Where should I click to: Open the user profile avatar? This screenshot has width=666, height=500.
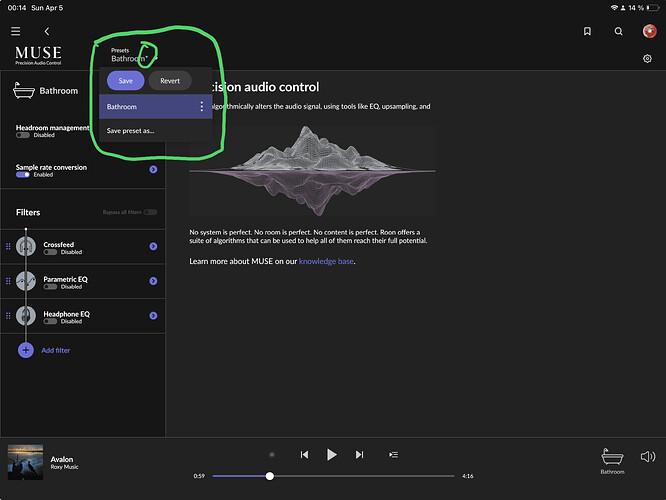tap(649, 31)
